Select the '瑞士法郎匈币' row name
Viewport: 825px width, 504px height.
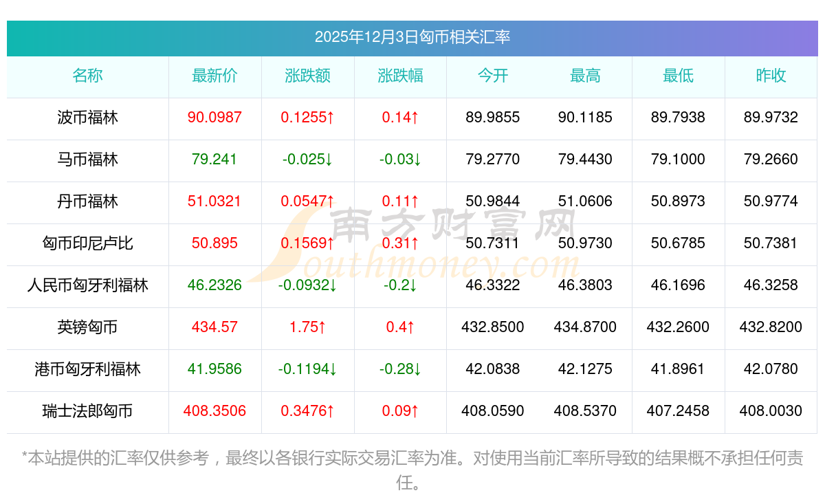pos(88,411)
